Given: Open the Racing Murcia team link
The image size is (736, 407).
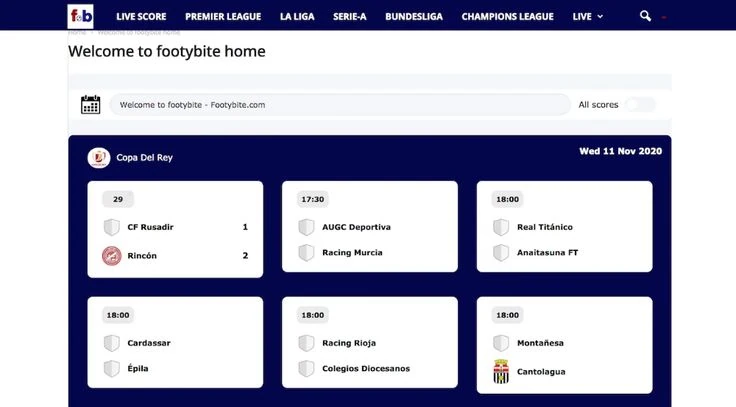Looking at the screenshot, I should click(x=352, y=253).
